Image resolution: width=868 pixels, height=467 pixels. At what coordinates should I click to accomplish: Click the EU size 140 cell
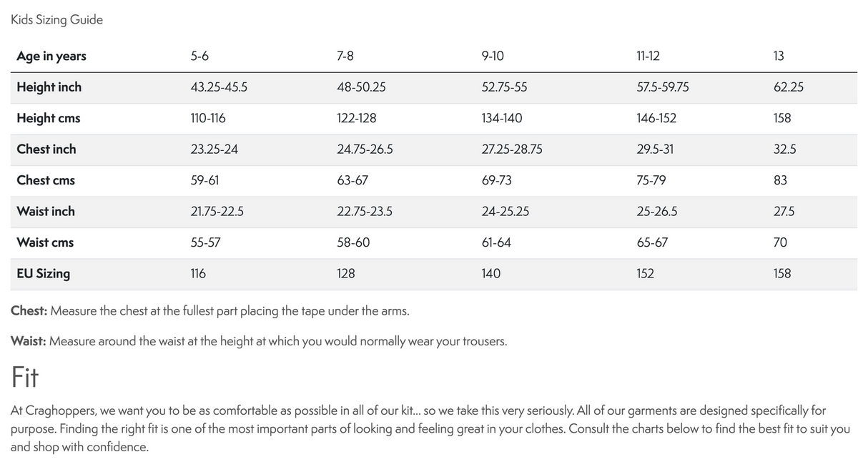click(x=491, y=274)
